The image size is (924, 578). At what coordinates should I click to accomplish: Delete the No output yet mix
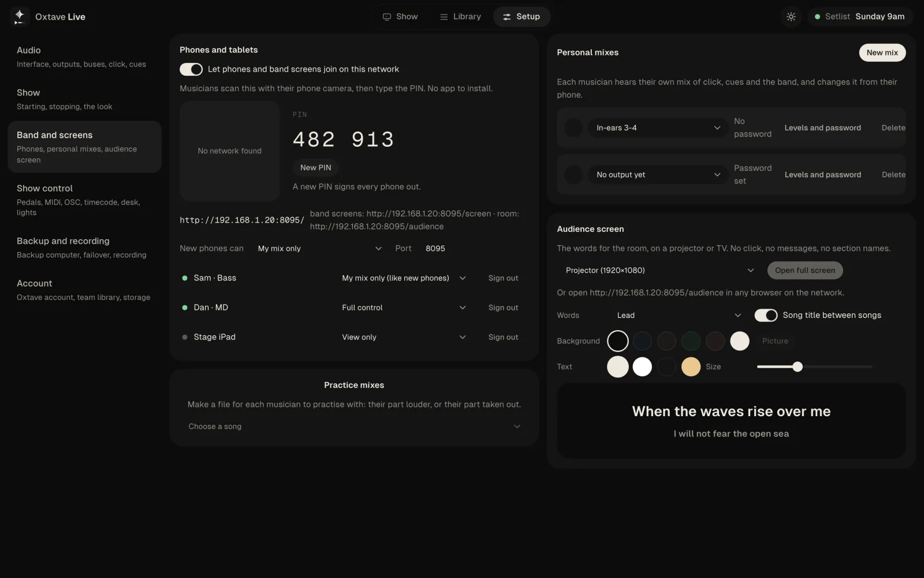pos(893,175)
